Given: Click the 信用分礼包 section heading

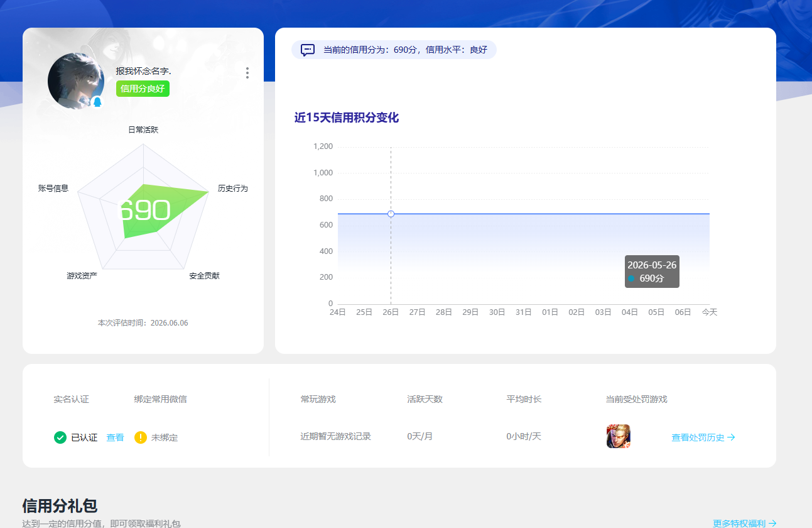Looking at the screenshot, I should click(x=60, y=505).
